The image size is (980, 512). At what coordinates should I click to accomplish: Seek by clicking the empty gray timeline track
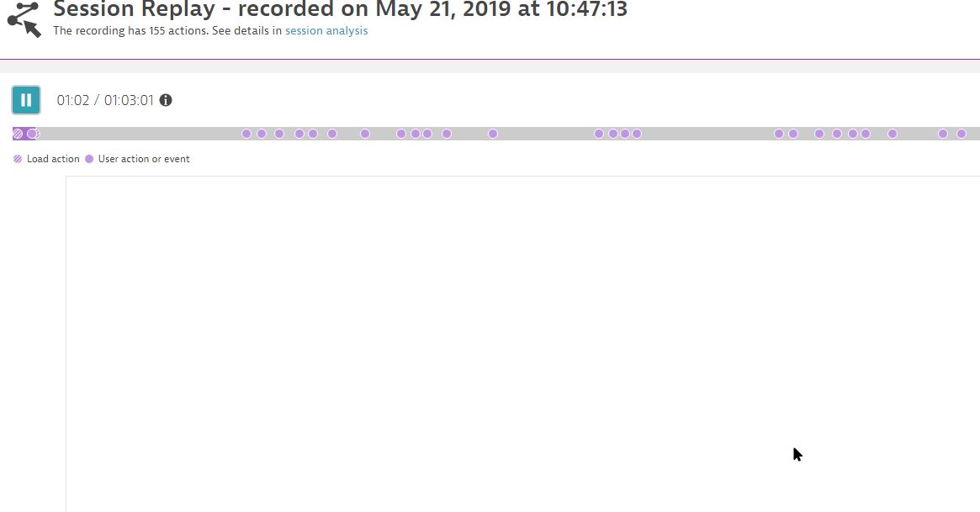(x=547, y=134)
